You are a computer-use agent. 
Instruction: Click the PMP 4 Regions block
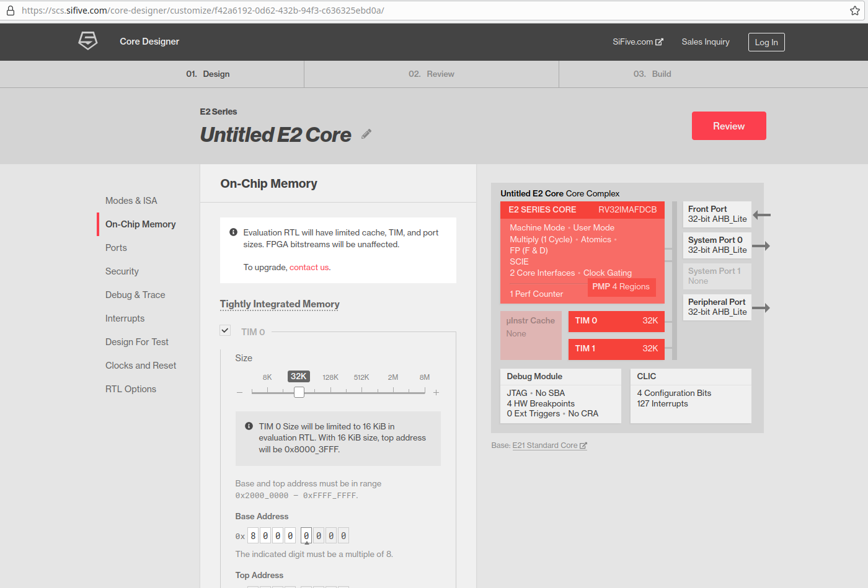click(621, 287)
